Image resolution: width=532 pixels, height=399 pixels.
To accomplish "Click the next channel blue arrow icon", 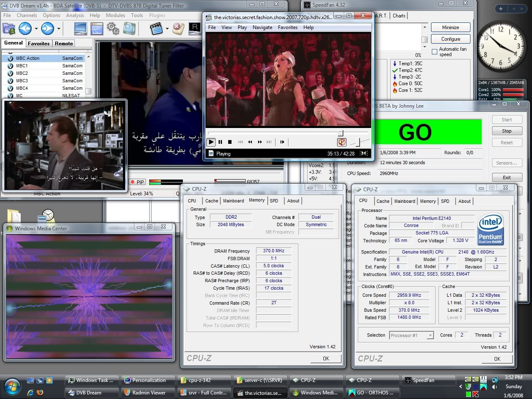I will point(47,29).
